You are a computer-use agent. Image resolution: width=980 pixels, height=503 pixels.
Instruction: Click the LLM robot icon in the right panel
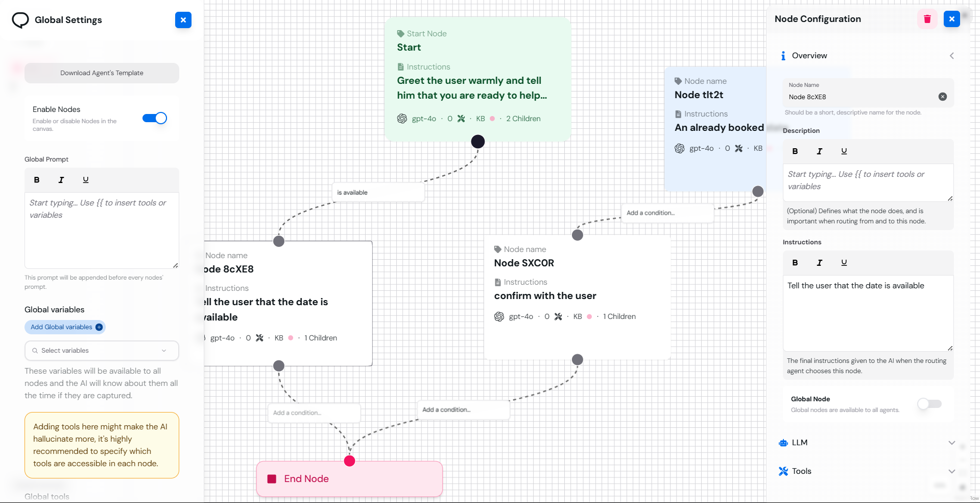(783, 443)
